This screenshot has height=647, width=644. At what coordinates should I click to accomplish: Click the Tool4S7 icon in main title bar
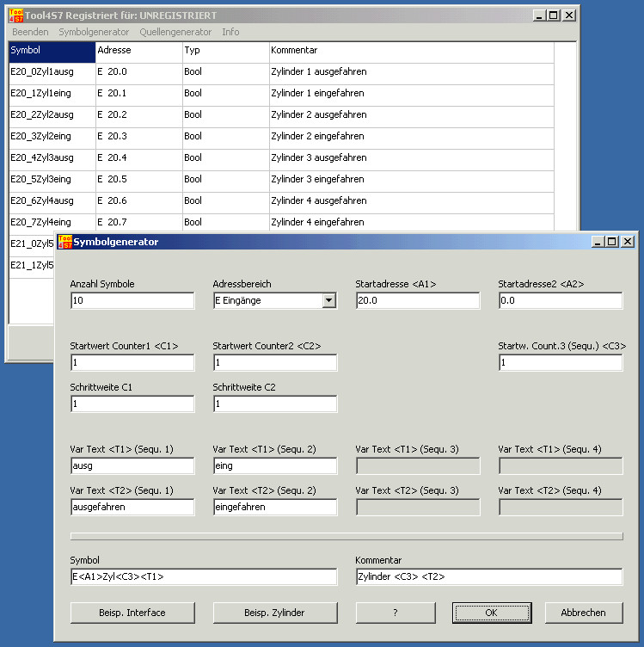point(15,15)
